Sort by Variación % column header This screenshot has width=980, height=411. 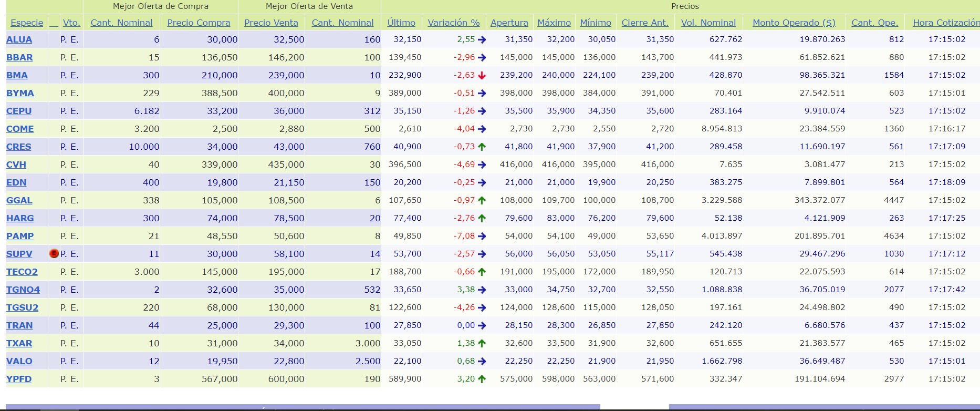(x=454, y=23)
